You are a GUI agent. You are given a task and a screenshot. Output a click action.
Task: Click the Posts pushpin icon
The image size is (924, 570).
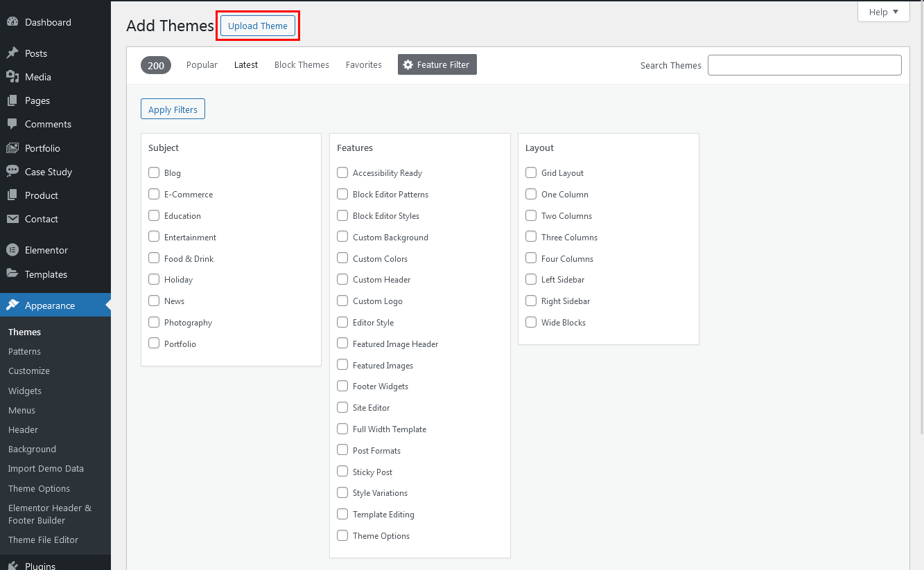[x=12, y=53]
